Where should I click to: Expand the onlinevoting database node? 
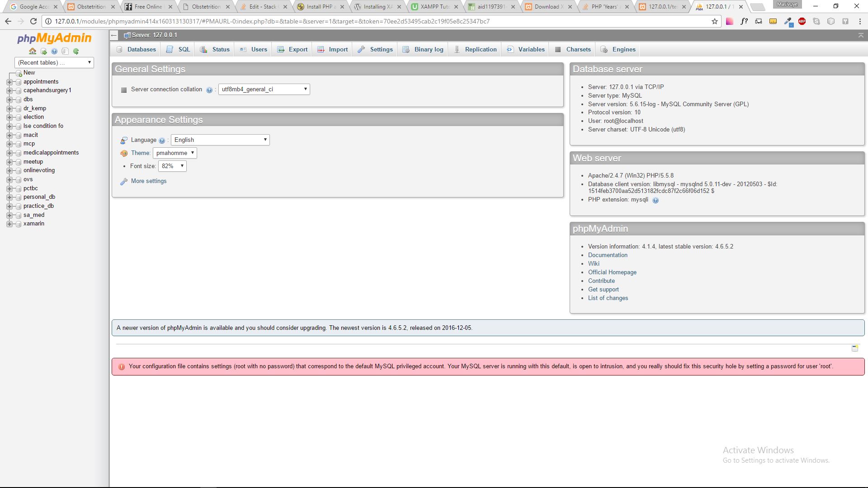9,171
